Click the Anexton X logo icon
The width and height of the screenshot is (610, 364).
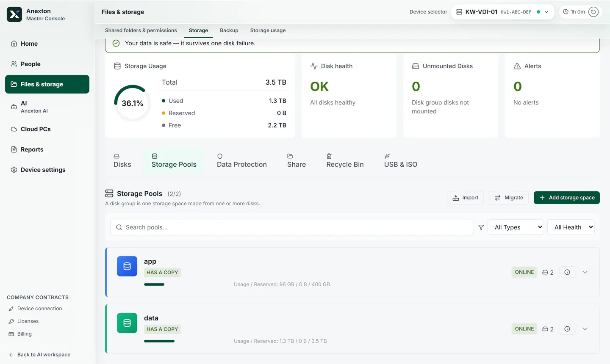coord(14,14)
